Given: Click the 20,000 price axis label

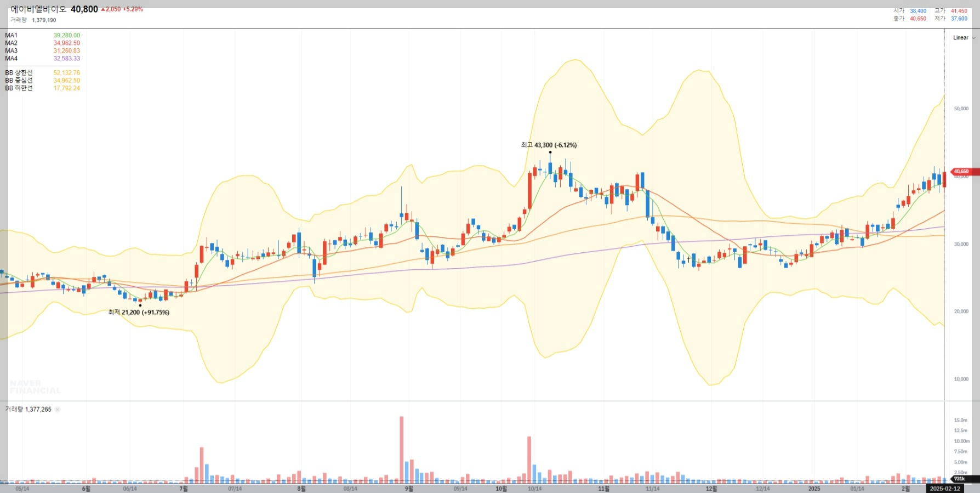Looking at the screenshot, I should tap(961, 311).
